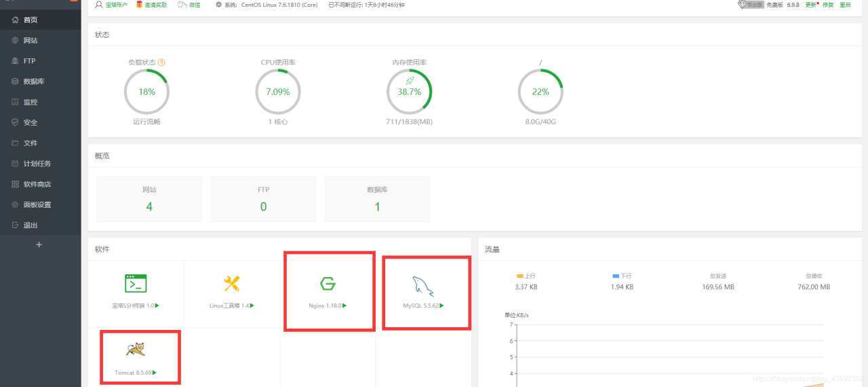Open 安全 security in the sidebar

[40, 122]
